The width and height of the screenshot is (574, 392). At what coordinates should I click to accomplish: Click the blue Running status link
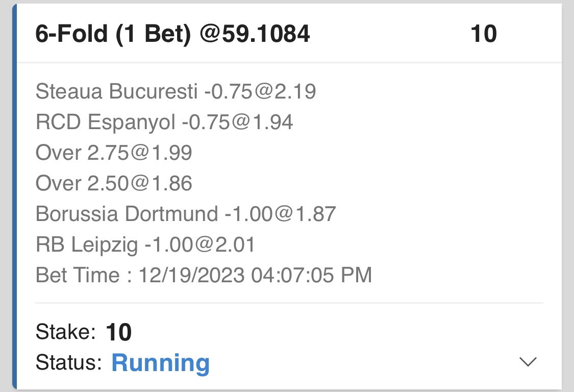pyautogui.click(x=160, y=363)
